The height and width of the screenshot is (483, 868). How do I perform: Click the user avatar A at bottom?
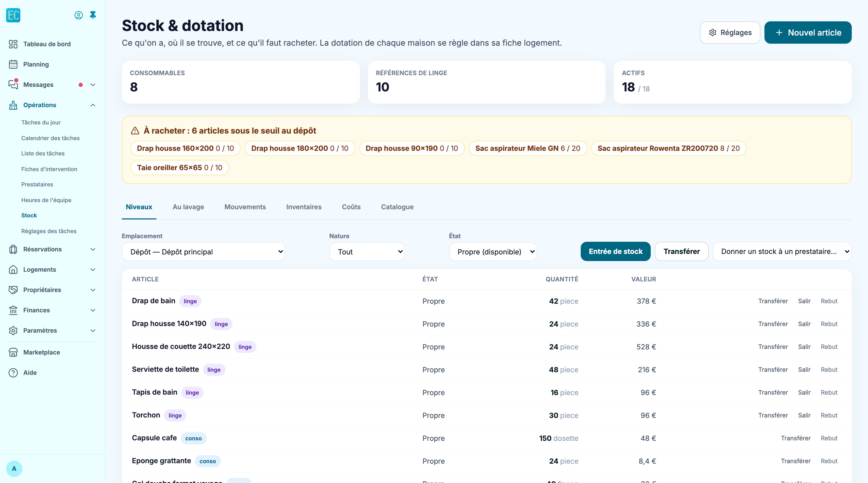coord(14,469)
